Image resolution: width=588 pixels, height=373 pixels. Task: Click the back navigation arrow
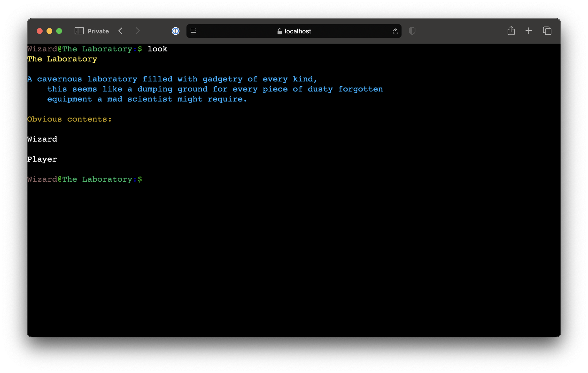pyautogui.click(x=121, y=31)
